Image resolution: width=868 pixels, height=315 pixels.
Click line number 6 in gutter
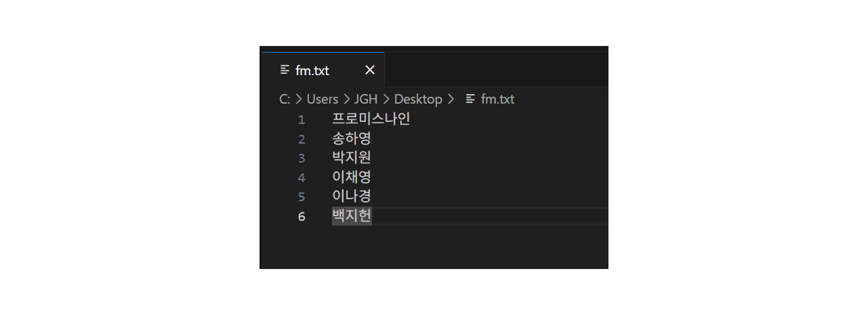302,217
